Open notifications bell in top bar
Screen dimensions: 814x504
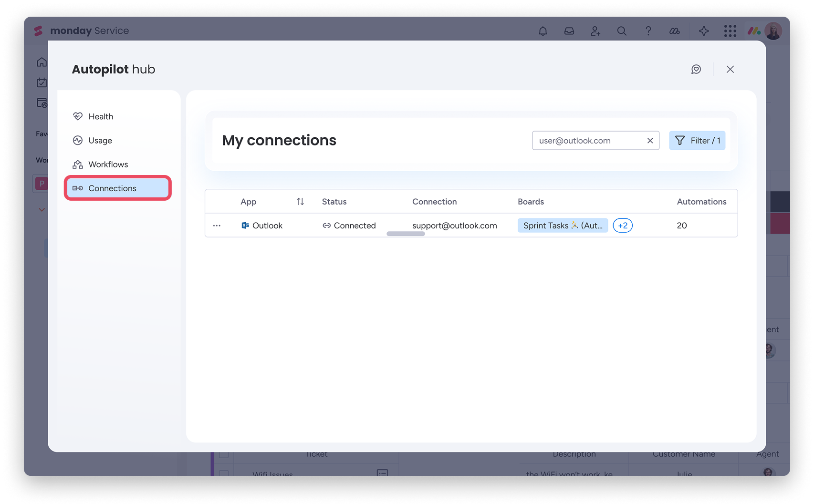pyautogui.click(x=543, y=31)
